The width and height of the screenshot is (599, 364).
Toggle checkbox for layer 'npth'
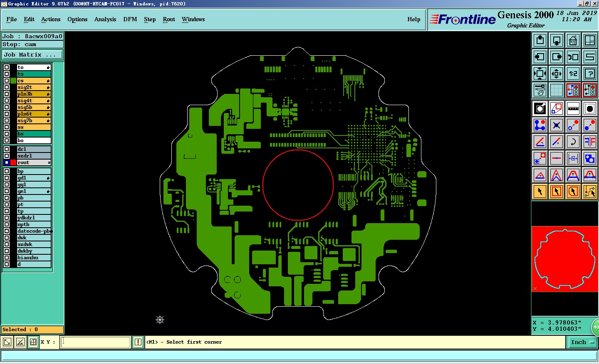(x=7, y=224)
